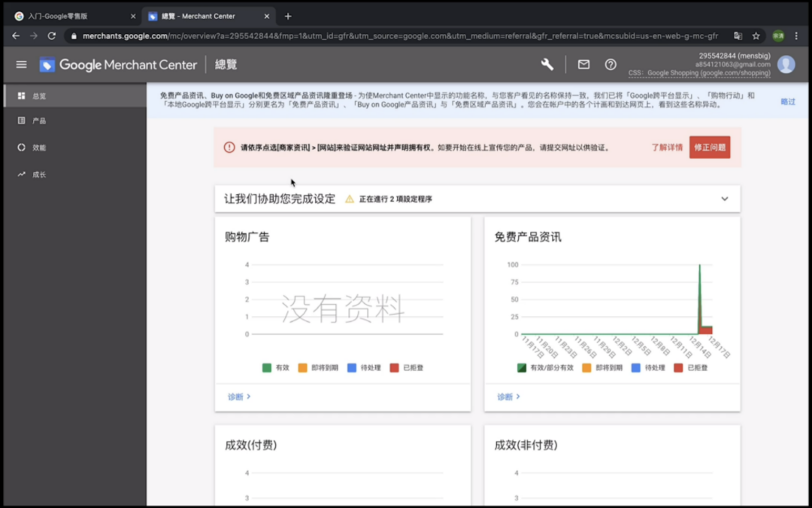
Task: Open the help question-mark icon
Action: (609, 65)
